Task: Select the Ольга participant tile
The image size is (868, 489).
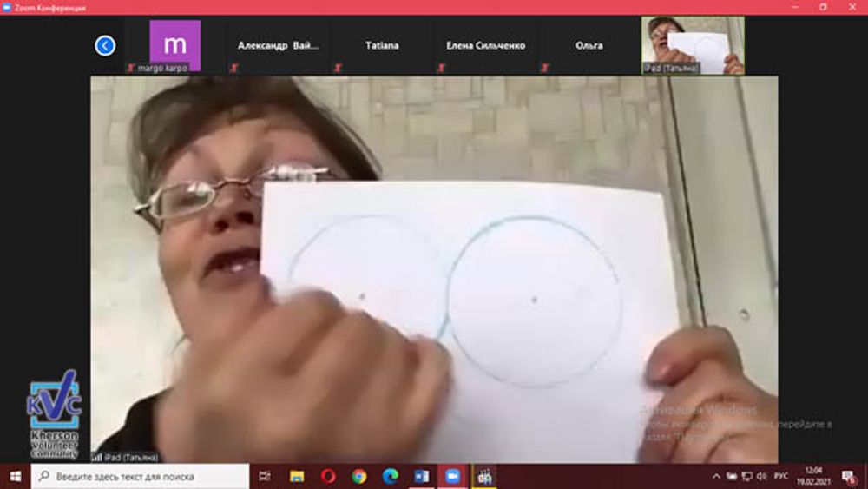Action: [589, 45]
